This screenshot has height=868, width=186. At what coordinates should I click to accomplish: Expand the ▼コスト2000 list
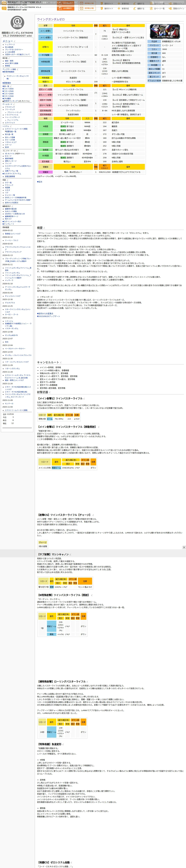pyautogui.click(x=8, y=94)
